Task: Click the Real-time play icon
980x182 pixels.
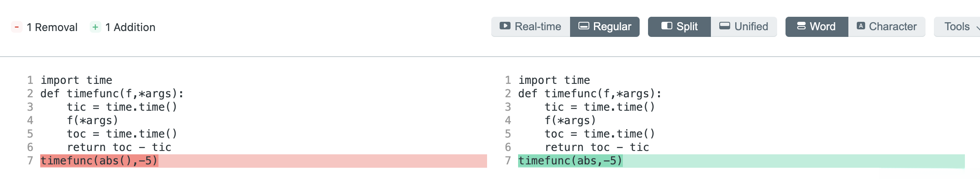Action: (505, 26)
